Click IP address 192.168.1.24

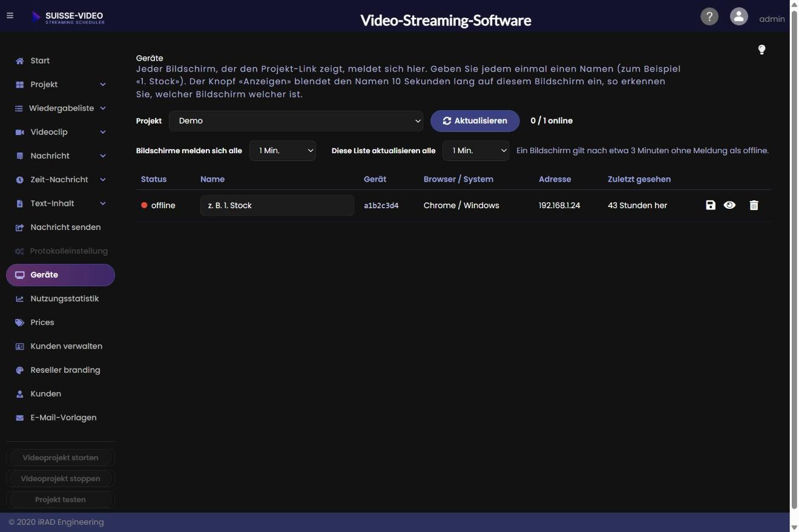[x=559, y=205]
